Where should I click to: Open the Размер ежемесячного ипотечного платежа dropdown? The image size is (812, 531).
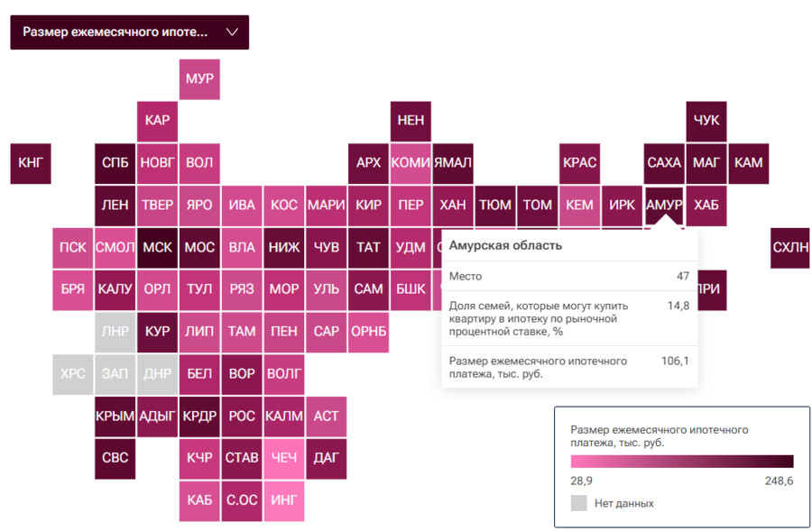pyautogui.click(x=117, y=32)
